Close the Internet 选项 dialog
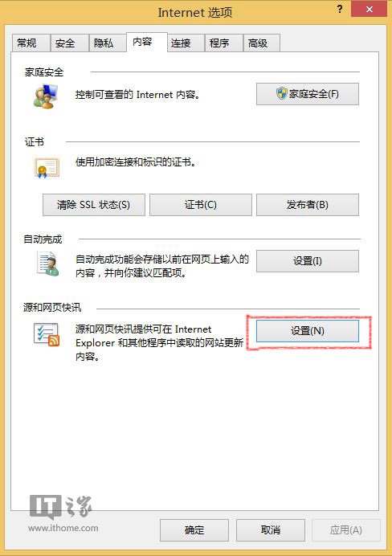The height and width of the screenshot is (556, 392). (x=369, y=9)
